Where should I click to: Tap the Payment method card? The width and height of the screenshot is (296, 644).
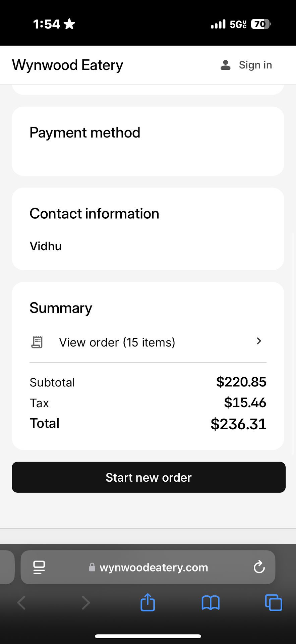coord(148,141)
